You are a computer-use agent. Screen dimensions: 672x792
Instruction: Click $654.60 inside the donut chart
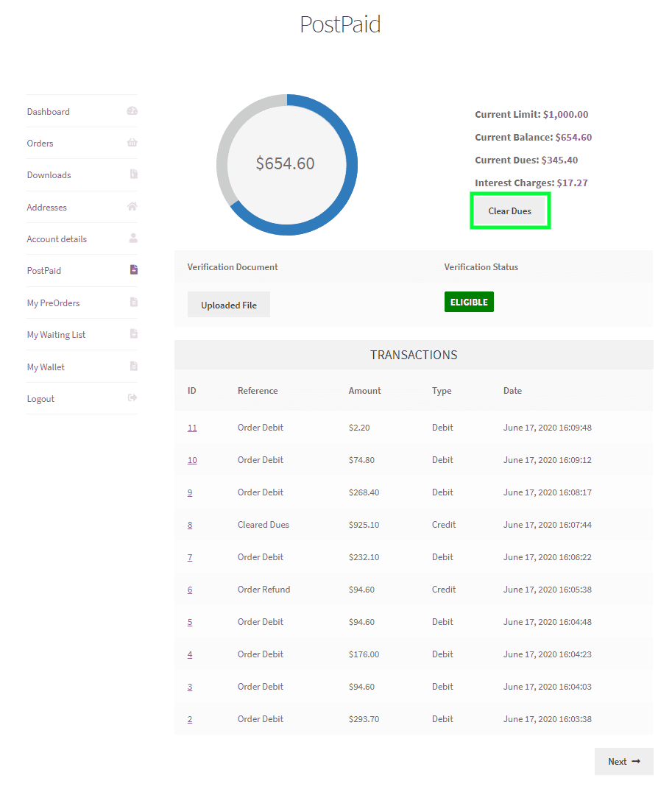pos(285,163)
